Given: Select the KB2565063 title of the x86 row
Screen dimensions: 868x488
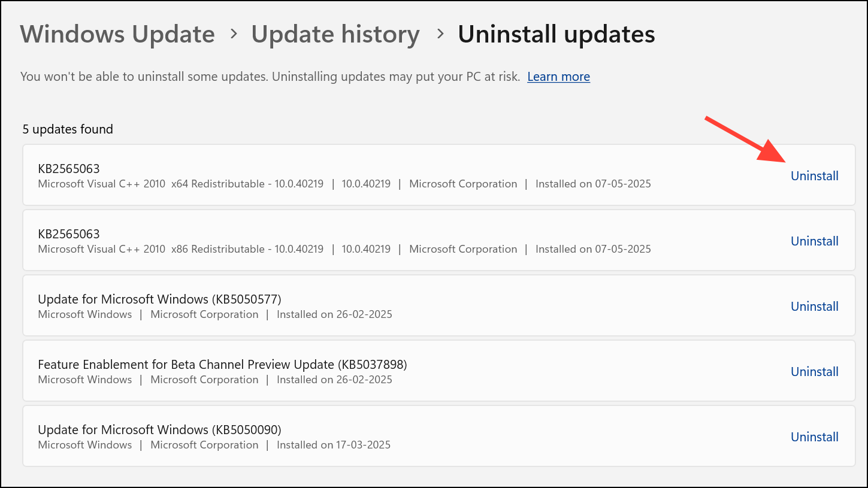Looking at the screenshot, I should point(69,234).
